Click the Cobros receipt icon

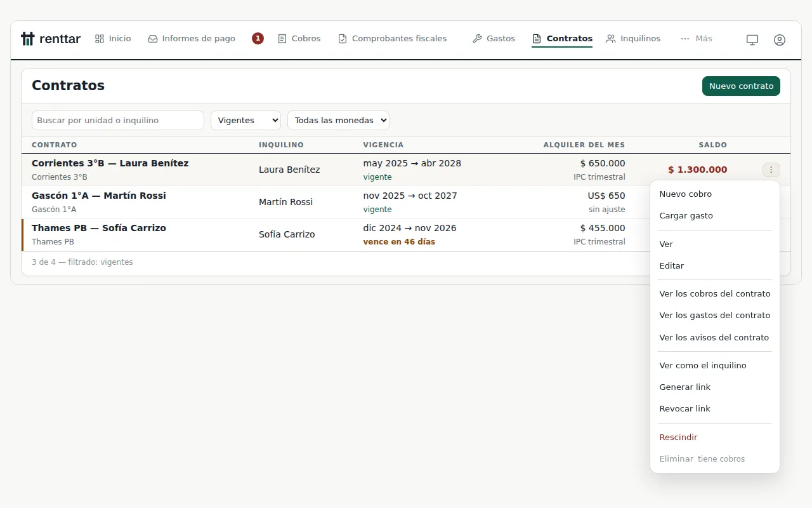tap(282, 39)
